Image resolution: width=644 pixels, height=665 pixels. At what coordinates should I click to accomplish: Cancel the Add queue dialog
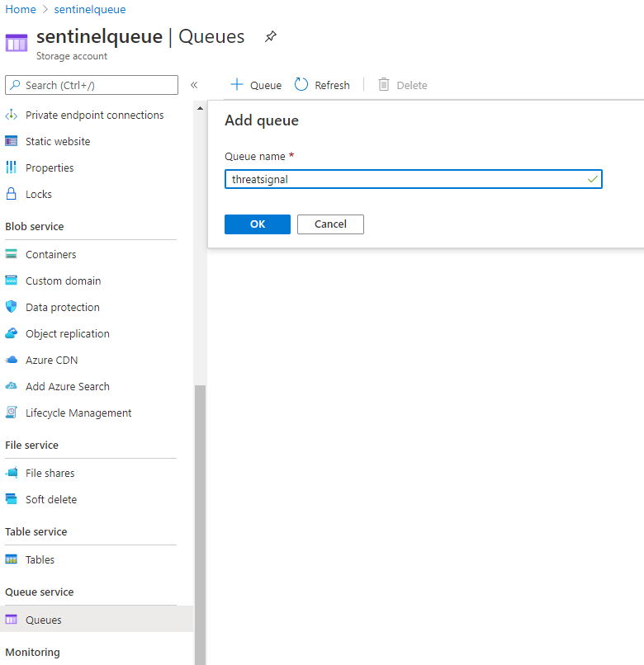[330, 224]
